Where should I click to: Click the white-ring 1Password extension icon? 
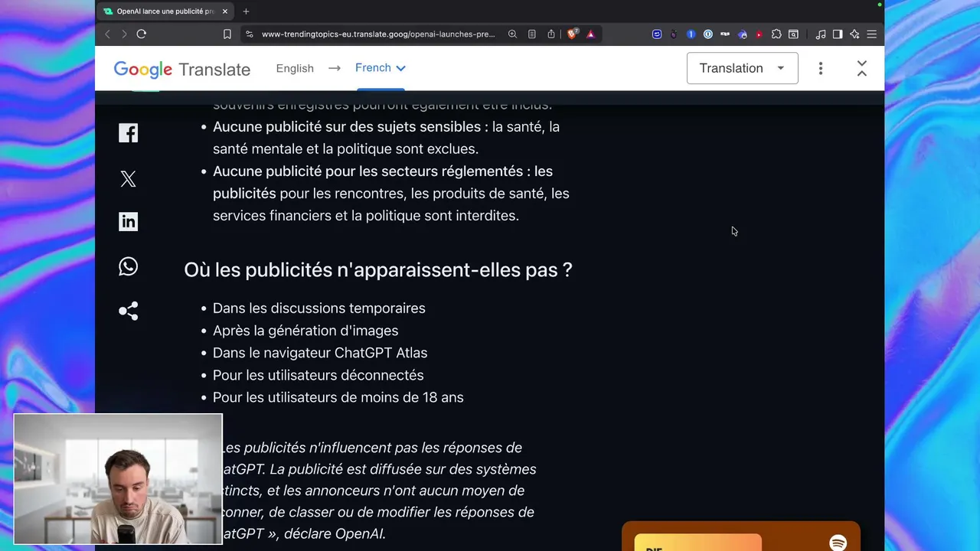[x=708, y=34]
